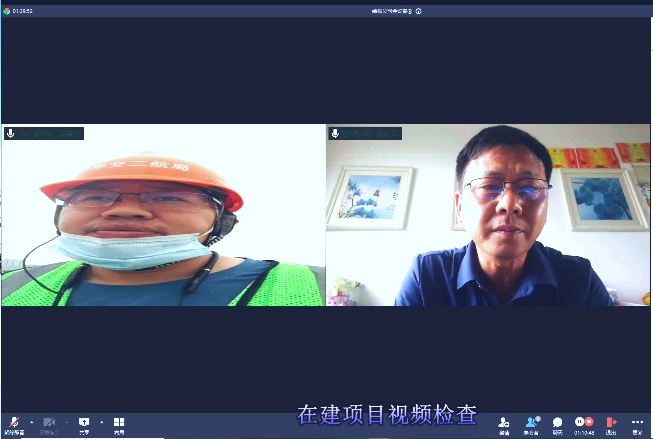Open audio options arrow beside the microphone
Image resolution: width=653 pixels, height=439 pixels.
31,422
